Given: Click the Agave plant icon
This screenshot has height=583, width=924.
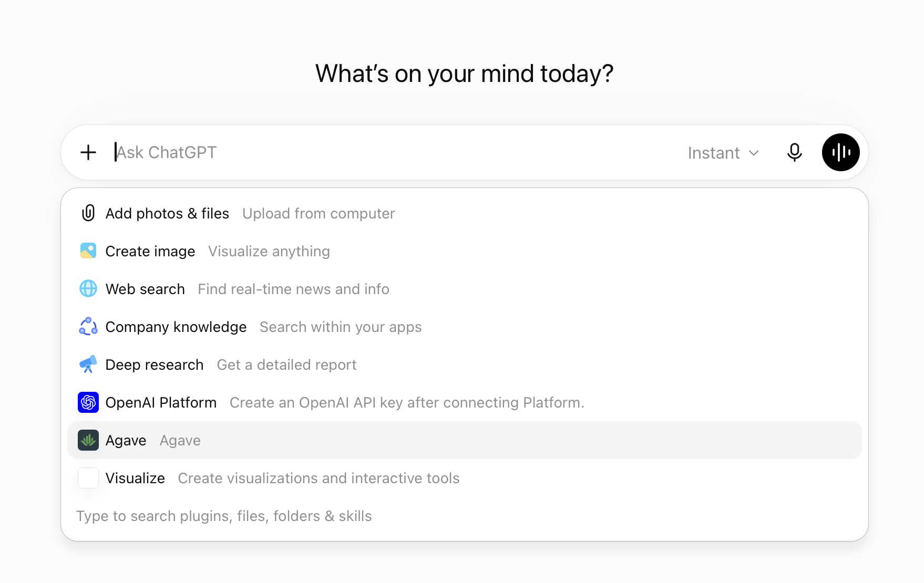Looking at the screenshot, I should [88, 440].
